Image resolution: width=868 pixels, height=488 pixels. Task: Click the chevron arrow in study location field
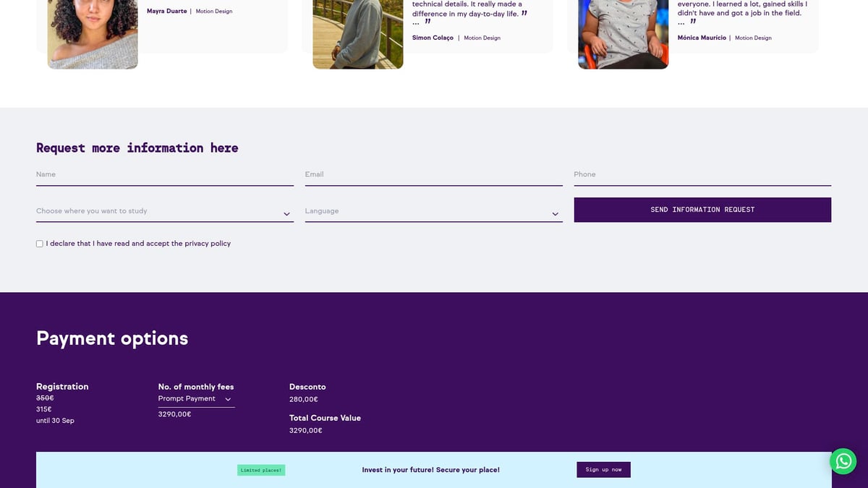286,214
